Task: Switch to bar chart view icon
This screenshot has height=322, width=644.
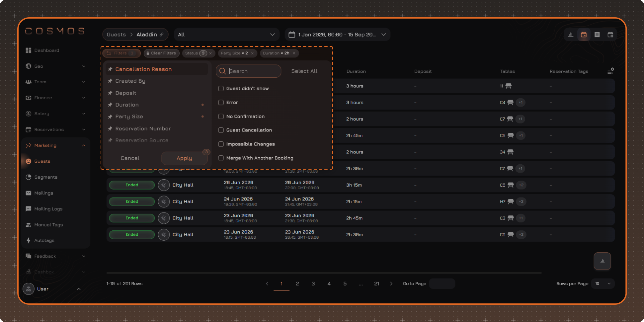Action: tap(571, 35)
